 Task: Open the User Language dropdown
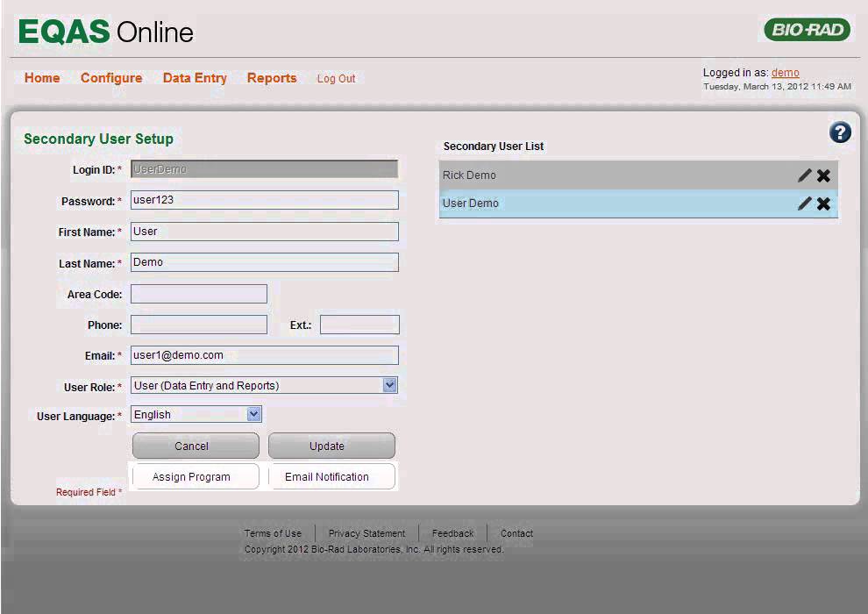196,415
